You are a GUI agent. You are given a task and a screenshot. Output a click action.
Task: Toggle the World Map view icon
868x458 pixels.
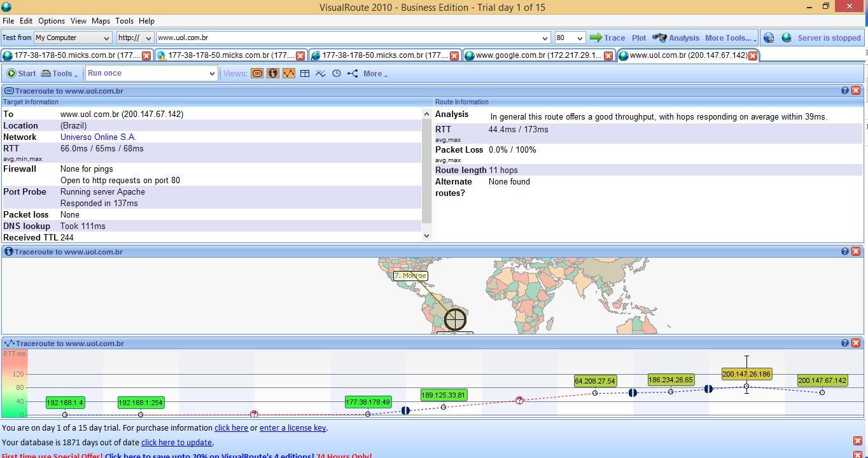coord(273,73)
